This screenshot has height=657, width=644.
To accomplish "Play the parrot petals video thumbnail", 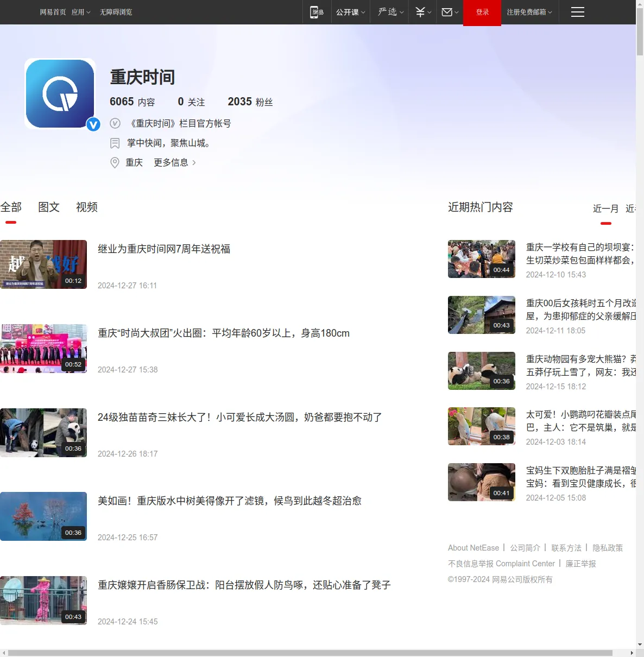I will pyautogui.click(x=482, y=426).
